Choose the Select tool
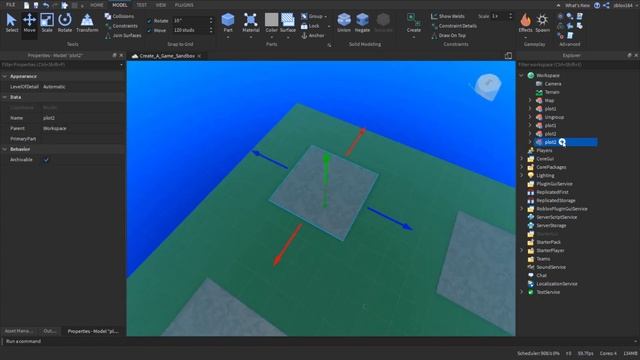 11,22
